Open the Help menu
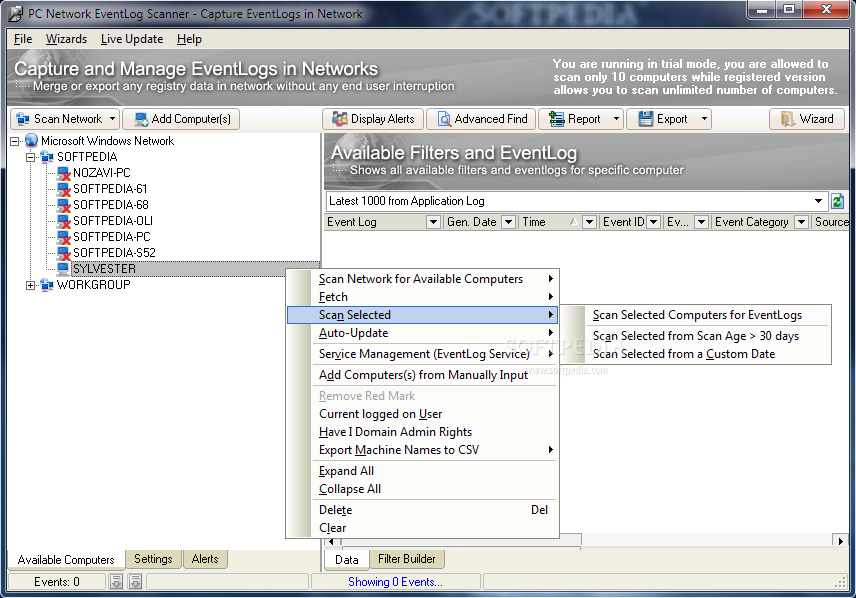This screenshot has width=856, height=598. click(x=189, y=39)
